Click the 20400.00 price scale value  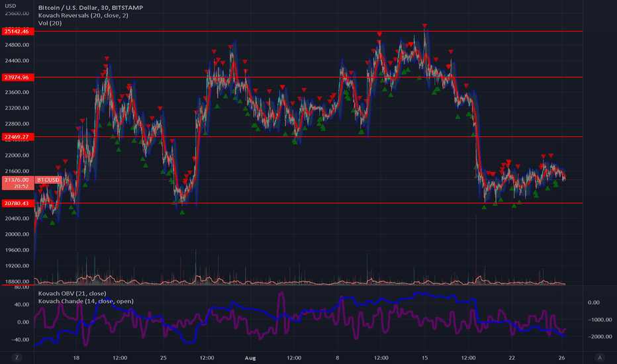click(17, 219)
